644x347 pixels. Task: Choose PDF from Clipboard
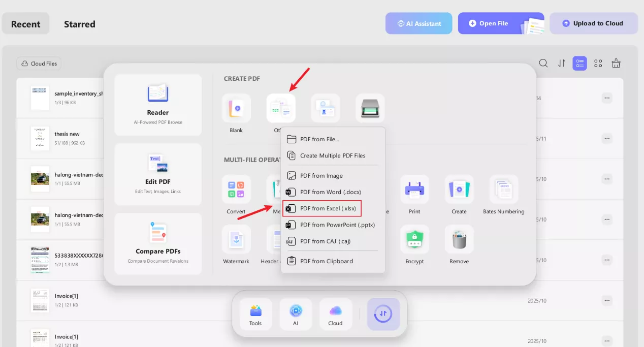pos(333,261)
